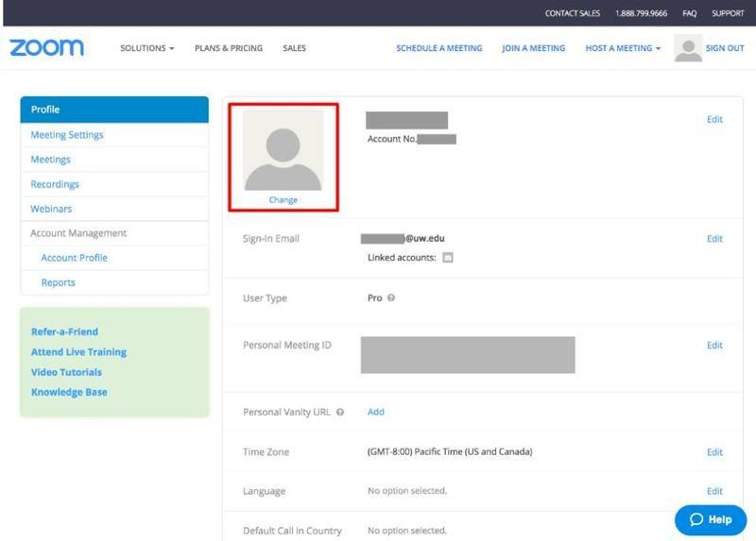The width and height of the screenshot is (756, 541).
Task: Click Contact Sales in top bar
Action: point(573,13)
